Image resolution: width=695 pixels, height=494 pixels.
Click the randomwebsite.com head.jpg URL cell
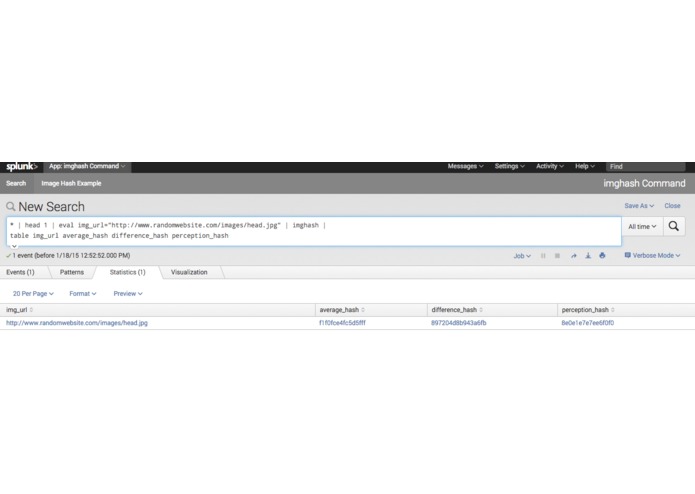pyautogui.click(x=77, y=323)
